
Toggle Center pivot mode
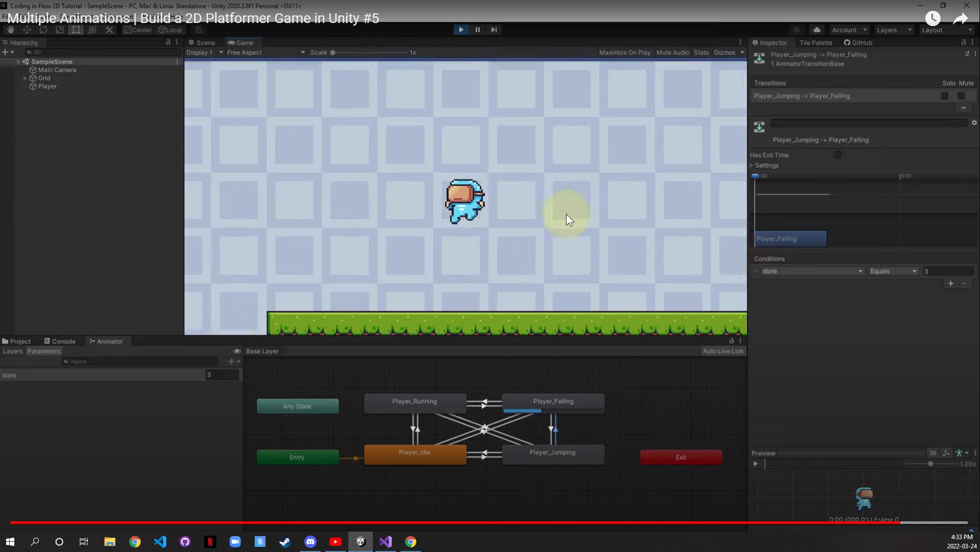pos(138,30)
